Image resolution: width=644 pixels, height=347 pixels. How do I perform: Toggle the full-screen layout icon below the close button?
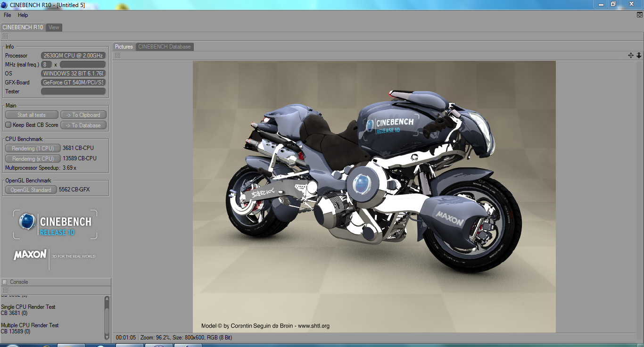(x=640, y=15)
